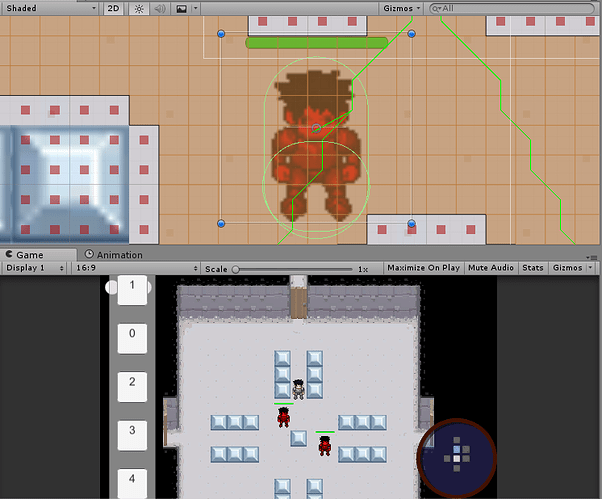Open Scene view Gizmos dropdown

click(401, 8)
